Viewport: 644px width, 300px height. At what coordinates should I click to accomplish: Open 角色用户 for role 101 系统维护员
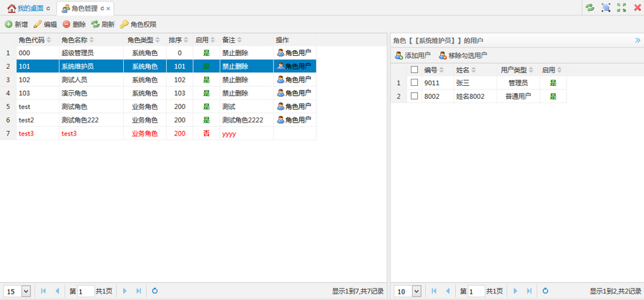[294, 66]
